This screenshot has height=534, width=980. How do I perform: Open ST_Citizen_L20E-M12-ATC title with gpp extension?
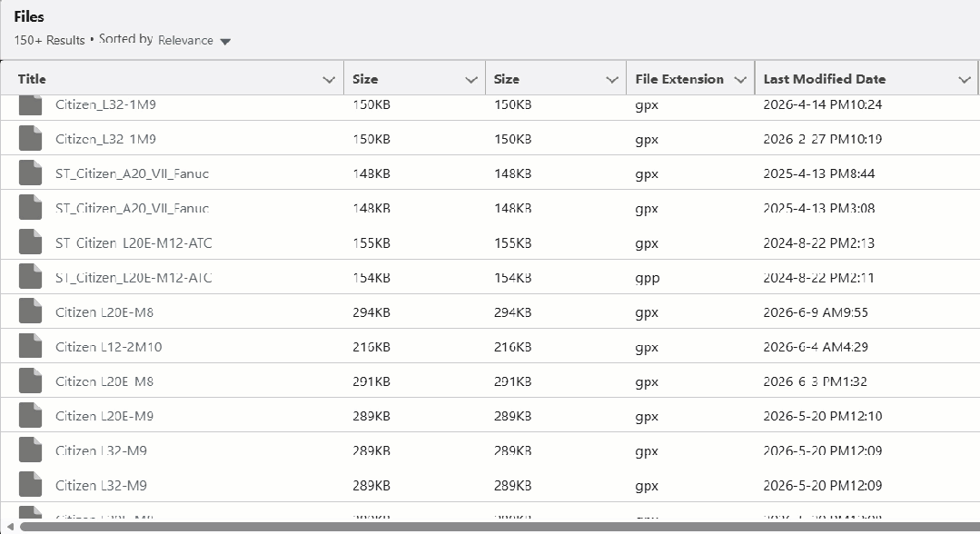134,277
